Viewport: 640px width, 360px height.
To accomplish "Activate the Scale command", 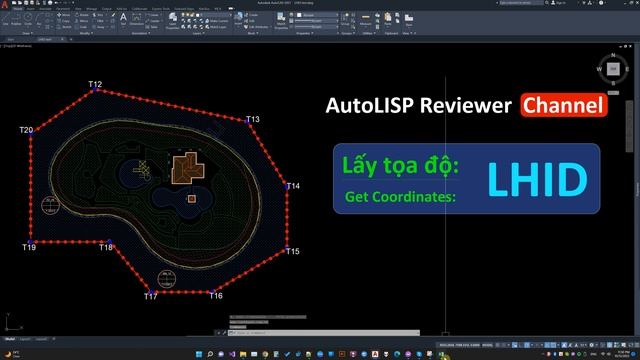I will 81,27.
